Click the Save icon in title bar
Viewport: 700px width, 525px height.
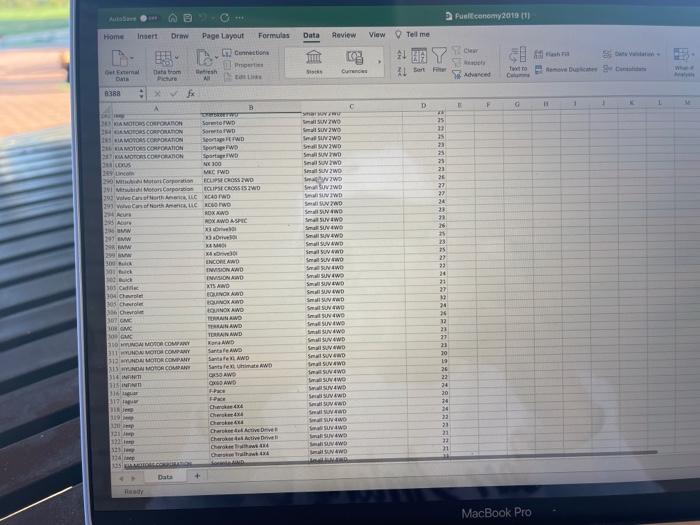(x=188, y=18)
